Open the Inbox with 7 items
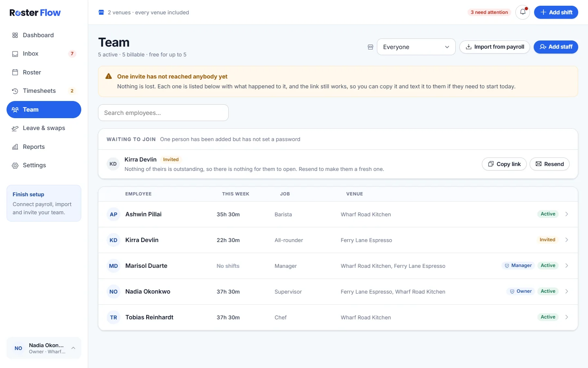The width and height of the screenshot is (588, 368). coord(44,54)
